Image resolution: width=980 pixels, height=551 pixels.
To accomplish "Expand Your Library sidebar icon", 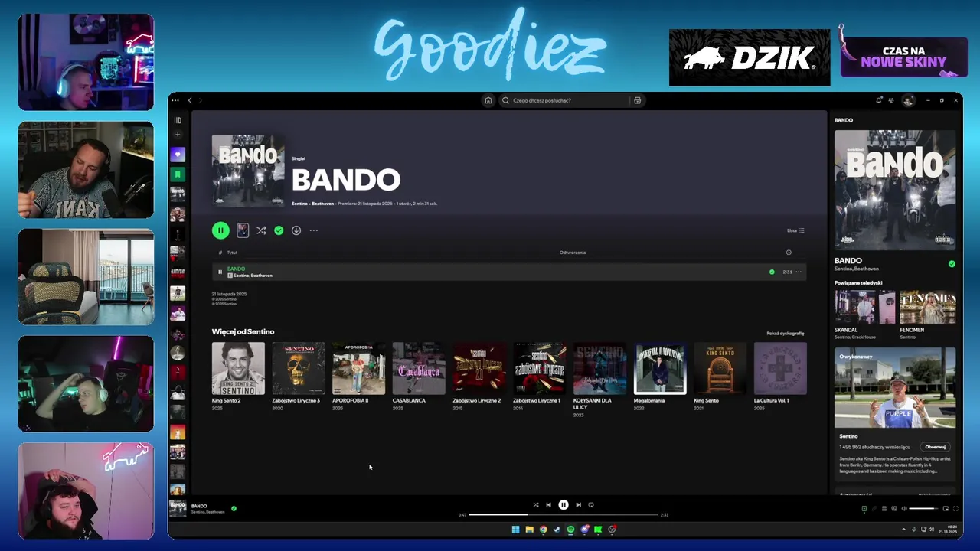I will 178,120.
